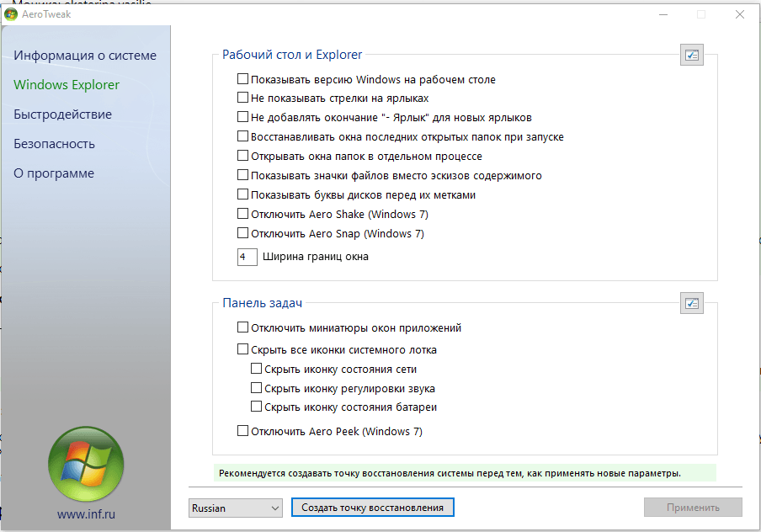Toggle Отключить Aero Shake (Windows 7) checkbox
The height and width of the screenshot is (532, 761).
coord(243,214)
